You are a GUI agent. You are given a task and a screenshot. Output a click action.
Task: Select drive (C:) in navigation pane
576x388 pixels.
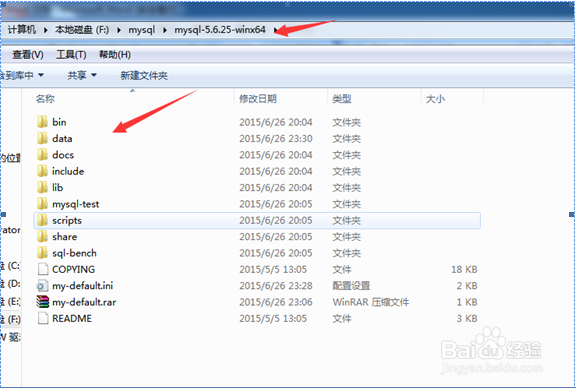(10, 265)
